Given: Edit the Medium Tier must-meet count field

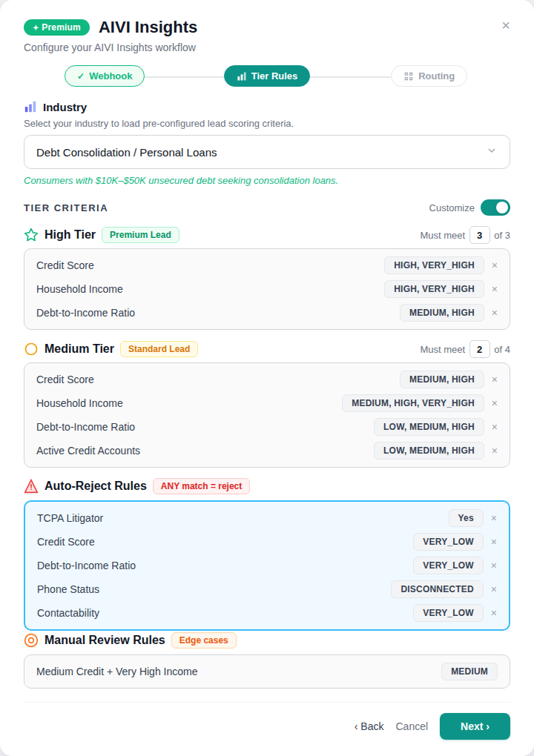Looking at the screenshot, I should coord(479,349).
